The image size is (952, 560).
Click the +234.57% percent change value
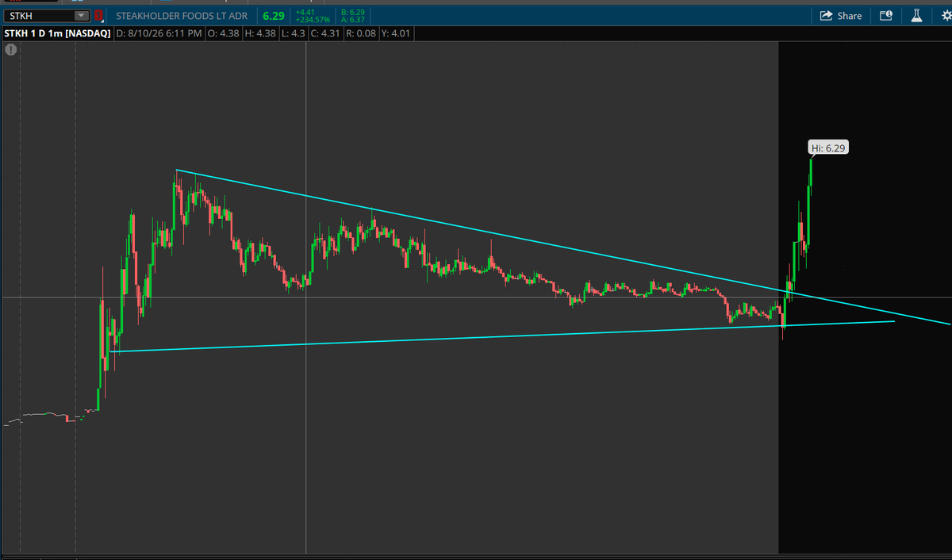(313, 20)
